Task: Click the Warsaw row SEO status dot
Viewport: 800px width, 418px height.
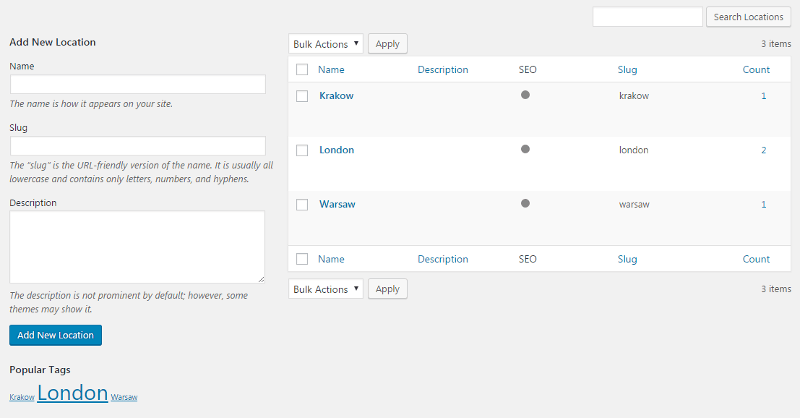Action: coord(525,203)
